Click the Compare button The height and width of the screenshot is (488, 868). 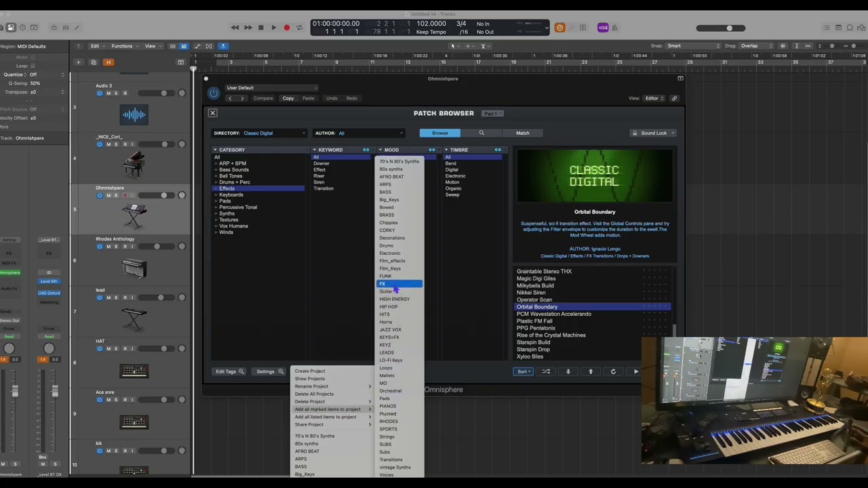[263, 98]
